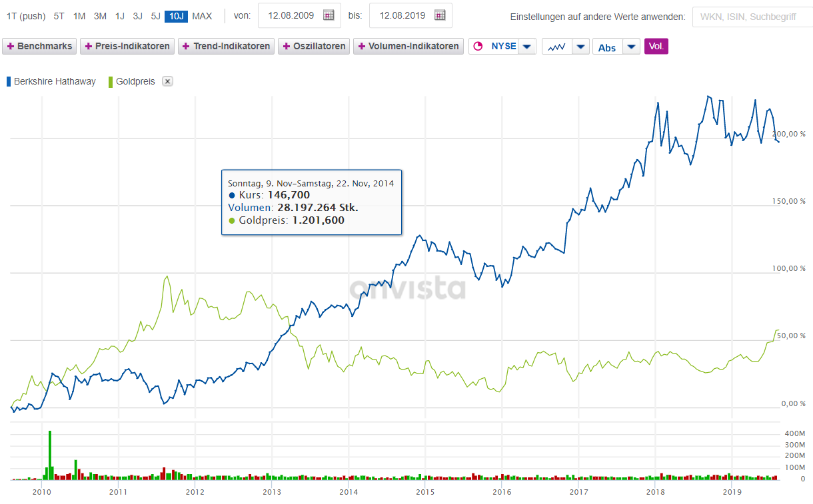Click the pie-chart icon beside NYSE
The height and width of the screenshot is (504, 813).
477,47
